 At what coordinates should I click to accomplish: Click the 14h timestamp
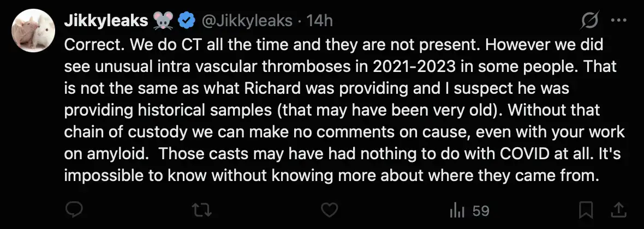[320, 21]
